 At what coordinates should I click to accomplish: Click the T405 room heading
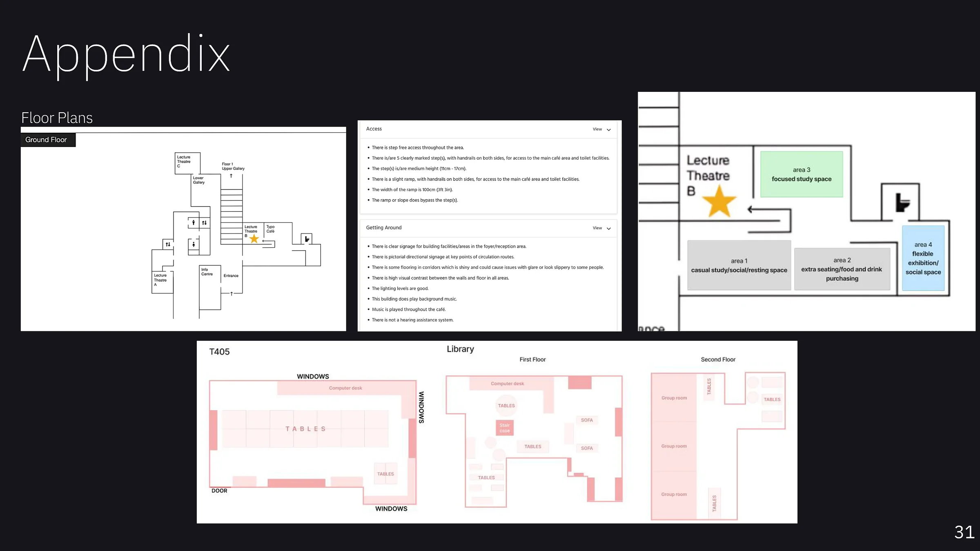[x=219, y=352]
